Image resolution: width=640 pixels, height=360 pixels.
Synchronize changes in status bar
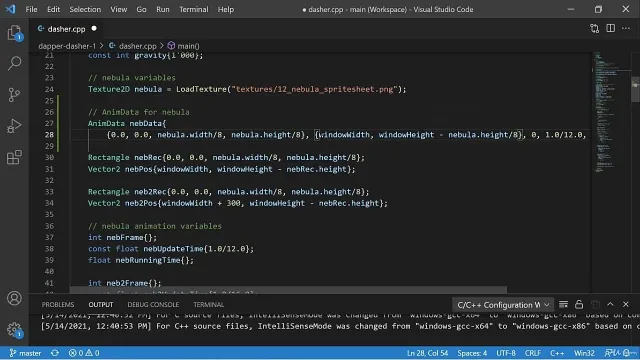pos(55,353)
